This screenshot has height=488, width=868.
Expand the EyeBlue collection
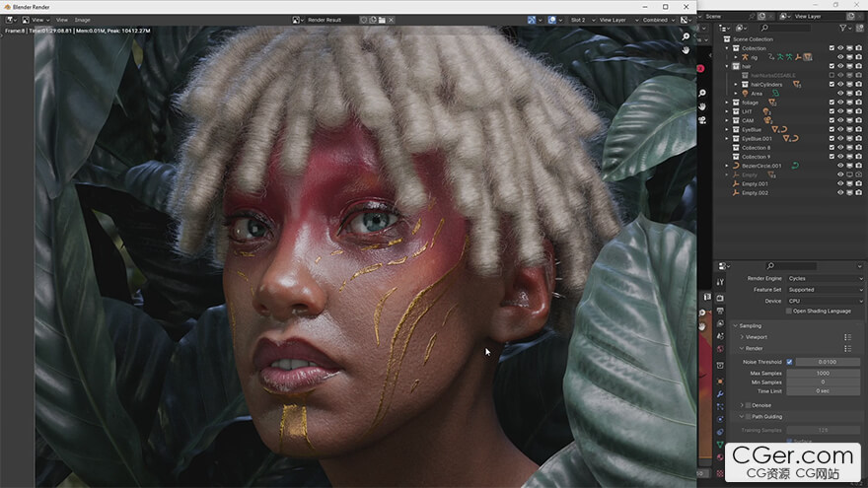point(727,129)
